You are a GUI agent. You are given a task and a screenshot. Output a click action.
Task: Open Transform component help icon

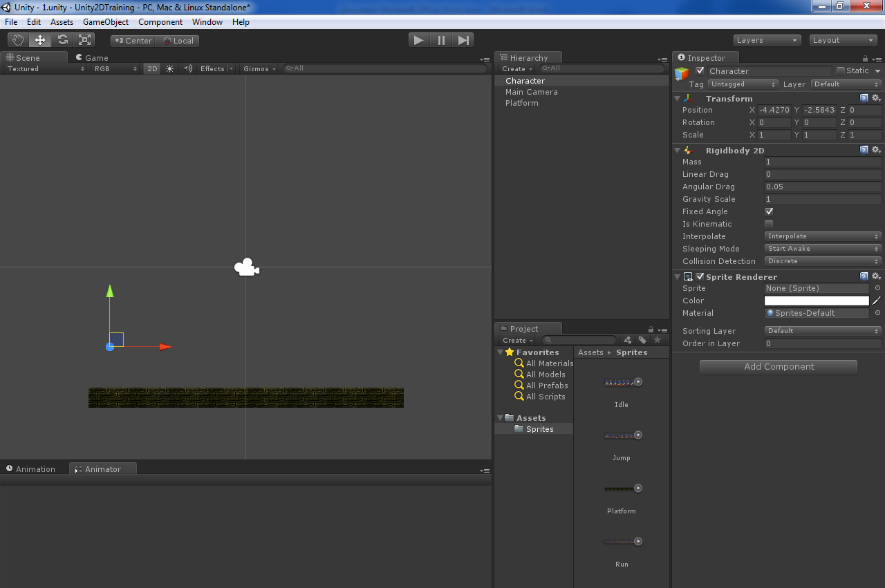864,98
